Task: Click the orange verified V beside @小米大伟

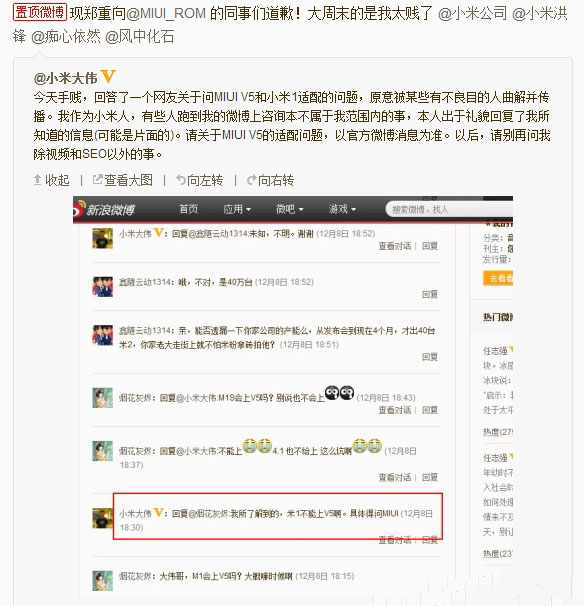Action: [108, 77]
